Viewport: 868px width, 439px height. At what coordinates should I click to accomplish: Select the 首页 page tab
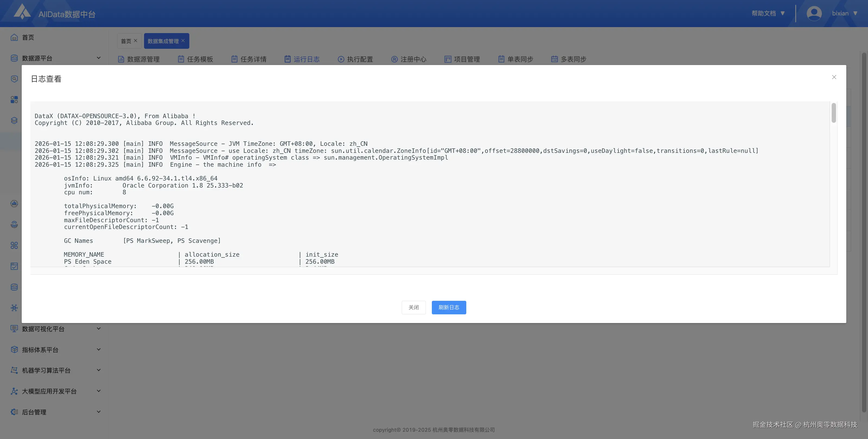(x=126, y=41)
